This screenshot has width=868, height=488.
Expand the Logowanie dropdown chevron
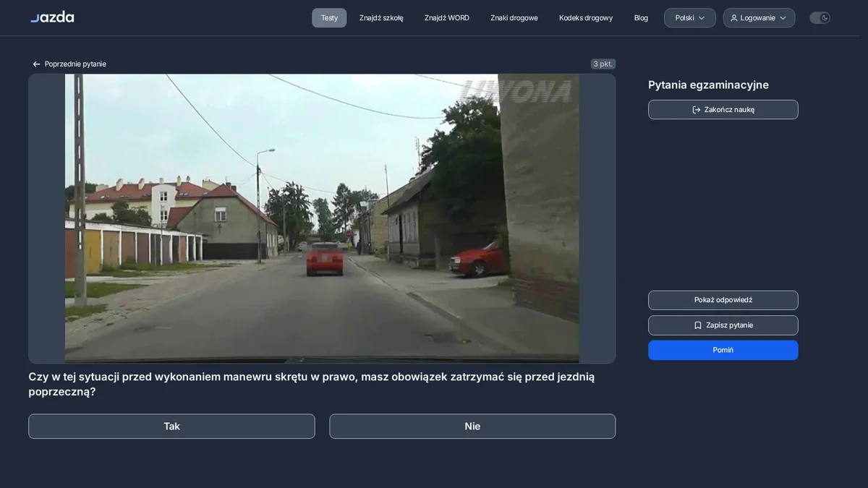783,18
